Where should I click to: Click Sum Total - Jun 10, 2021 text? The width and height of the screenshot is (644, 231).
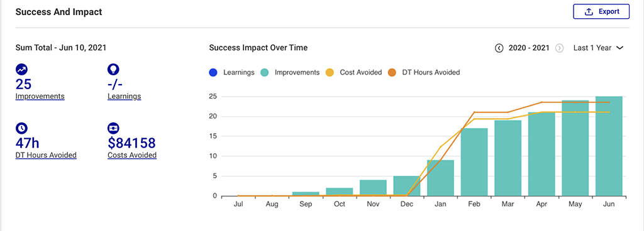tap(61, 48)
